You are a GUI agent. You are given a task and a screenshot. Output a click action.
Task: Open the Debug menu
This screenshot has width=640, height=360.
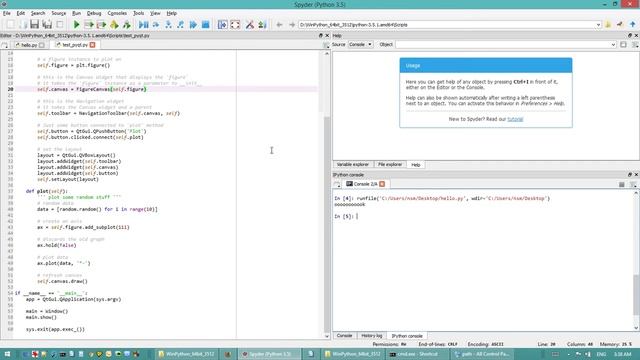(x=94, y=13)
